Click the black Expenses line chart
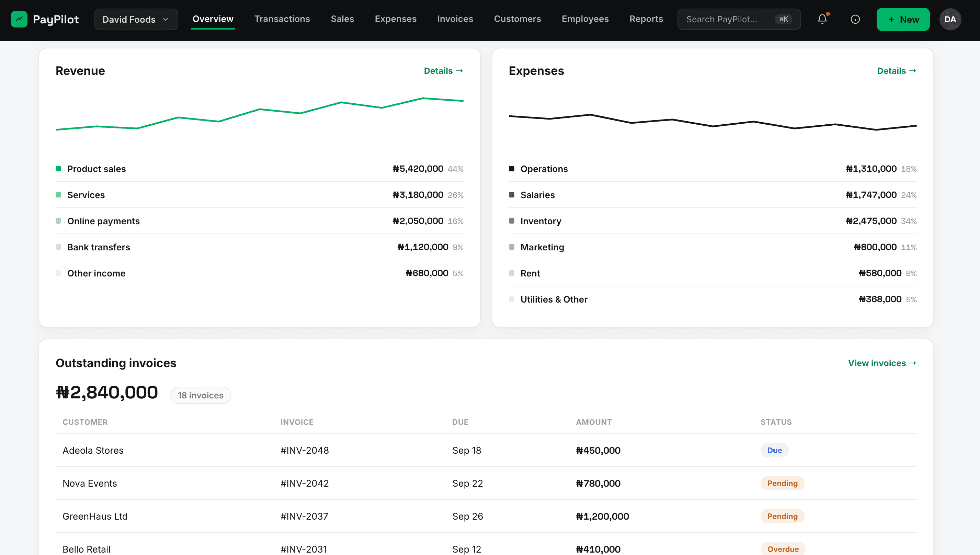This screenshot has width=980, height=555. point(713,122)
